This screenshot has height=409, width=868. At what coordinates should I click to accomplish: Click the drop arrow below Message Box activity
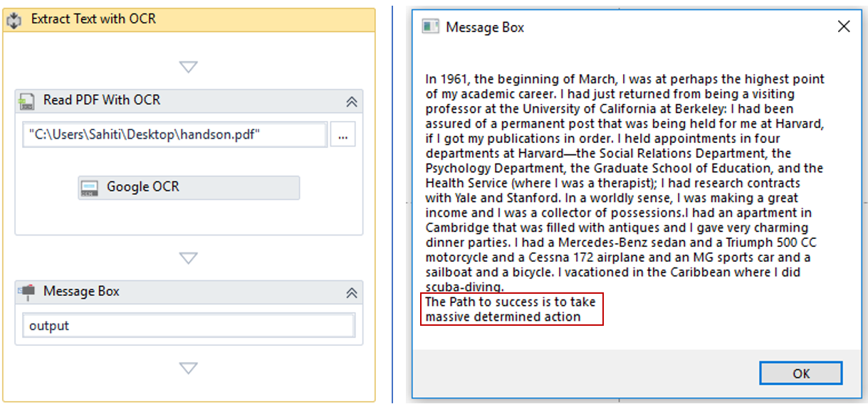tap(188, 368)
